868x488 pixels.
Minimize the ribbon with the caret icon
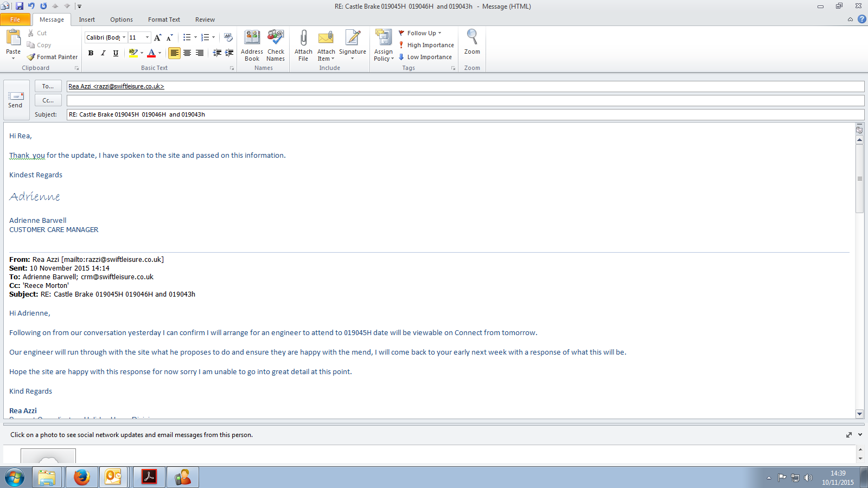pyautogui.click(x=850, y=20)
